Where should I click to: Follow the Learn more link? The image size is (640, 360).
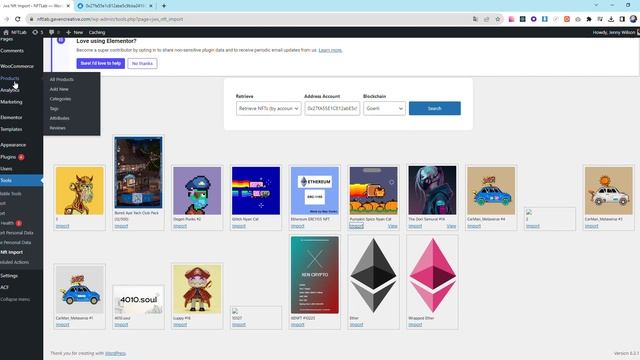point(330,50)
